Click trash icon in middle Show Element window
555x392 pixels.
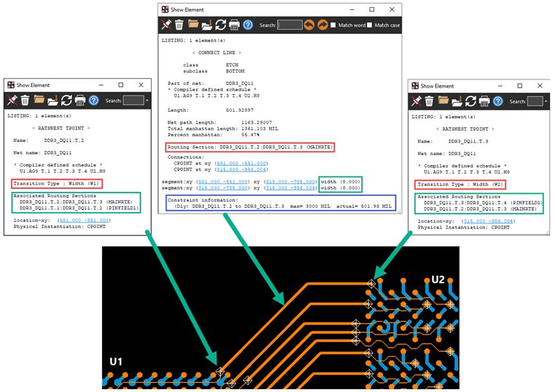tap(179, 25)
